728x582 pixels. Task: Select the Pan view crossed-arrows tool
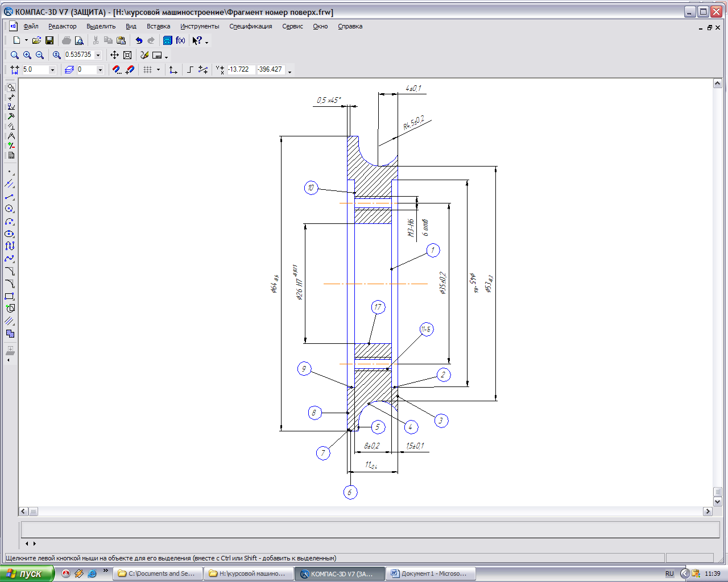coord(114,55)
